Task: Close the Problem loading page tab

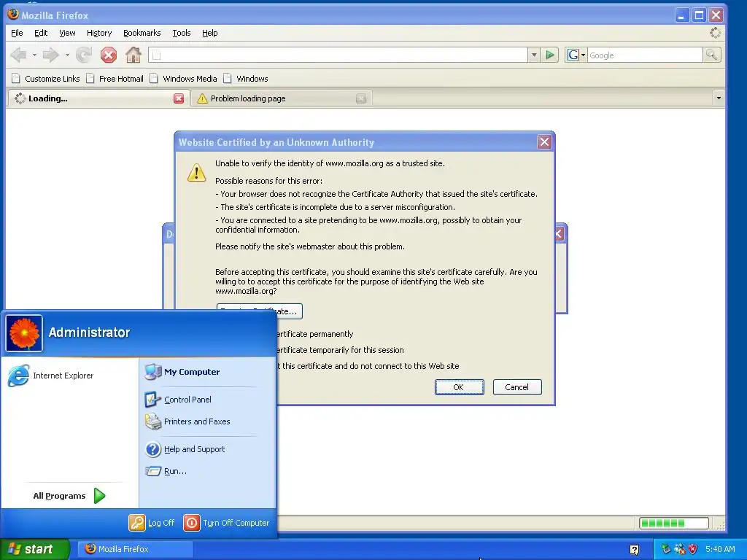Action: point(361,98)
